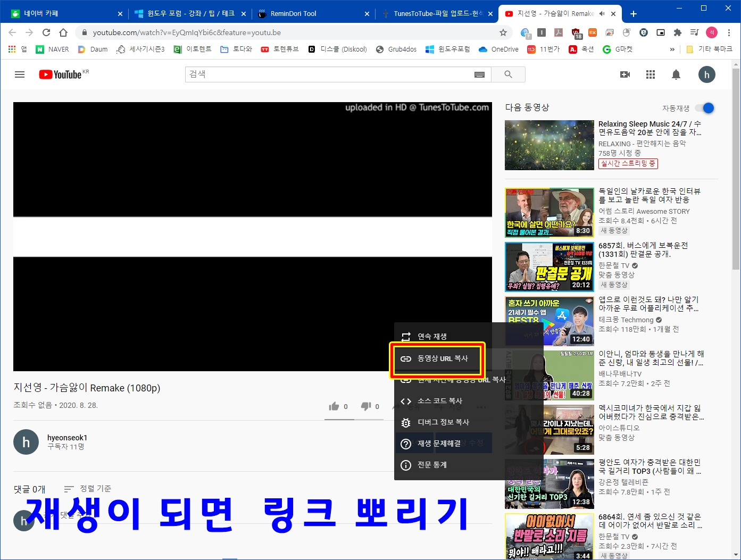Image resolution: width=741 pixels, height=560 pixels.
Task: Toggle the autoplay switch off
Action: [x=705, y=108]
